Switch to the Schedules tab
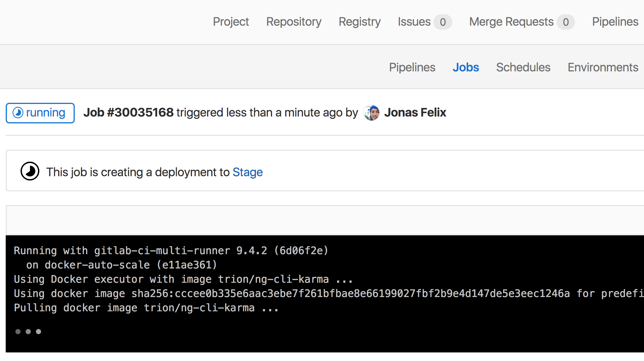The width and height of the screenshot is (644, 361). pos(523,67)
